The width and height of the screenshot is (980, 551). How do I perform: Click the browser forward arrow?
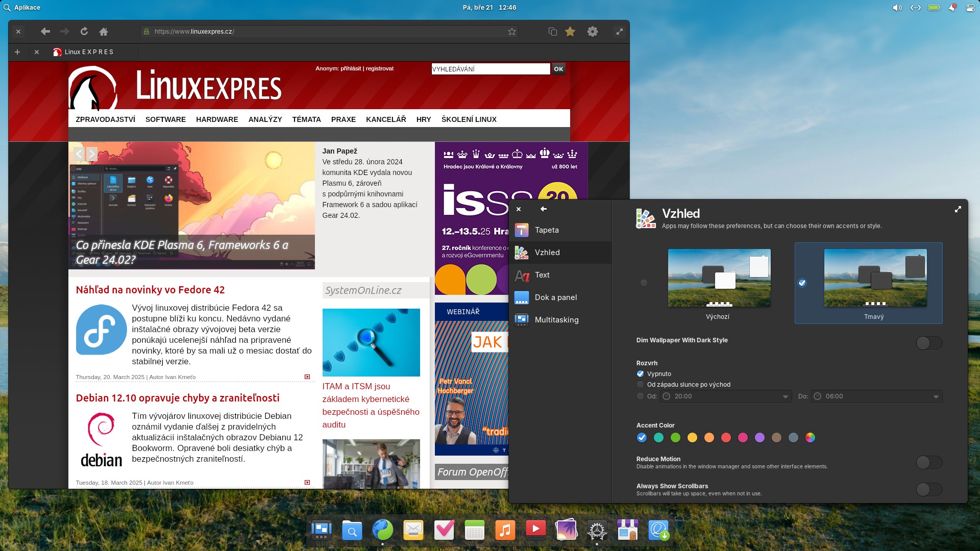pos(65,32)
